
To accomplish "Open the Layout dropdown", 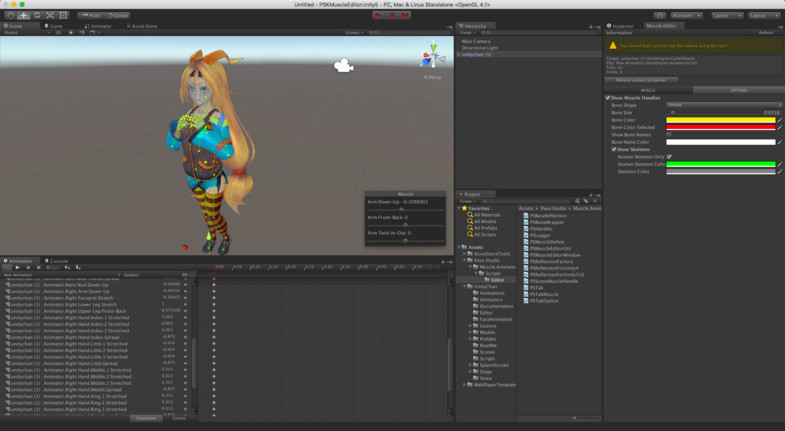I will pos(764,16).
